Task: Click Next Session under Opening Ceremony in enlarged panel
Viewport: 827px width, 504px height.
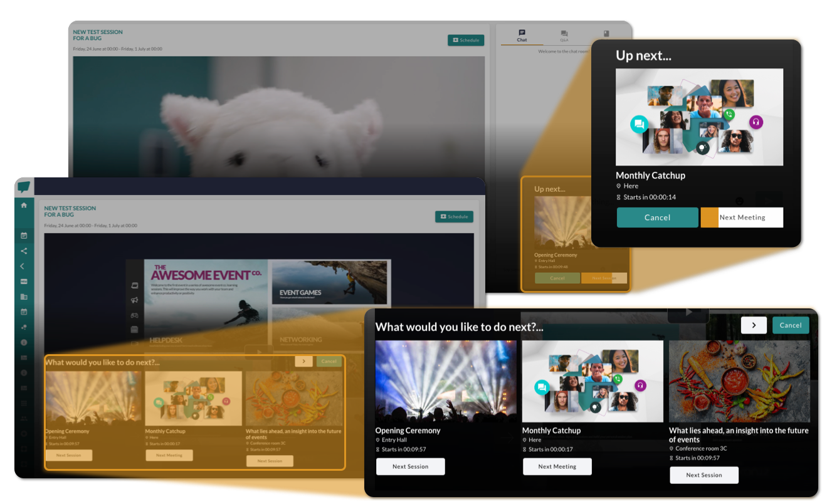Action: pyautogui.click(x=410, y=466)
